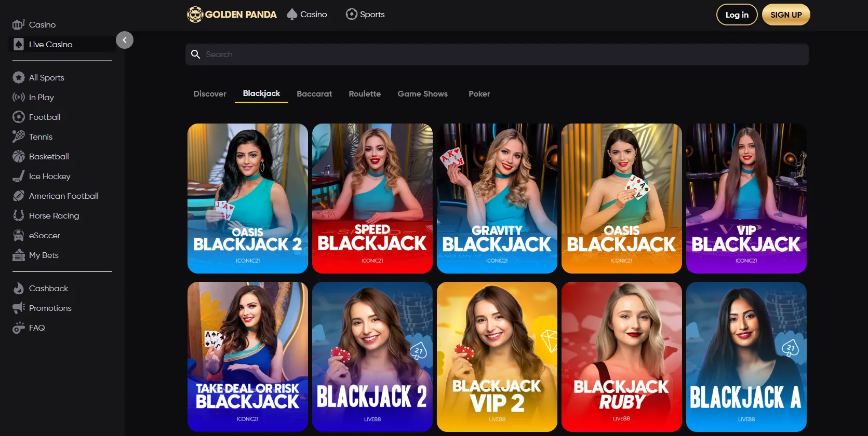This screenshot has width=868, height=436.
Task: Click the Golden Panda logo icon
Action: click(195, 15)
